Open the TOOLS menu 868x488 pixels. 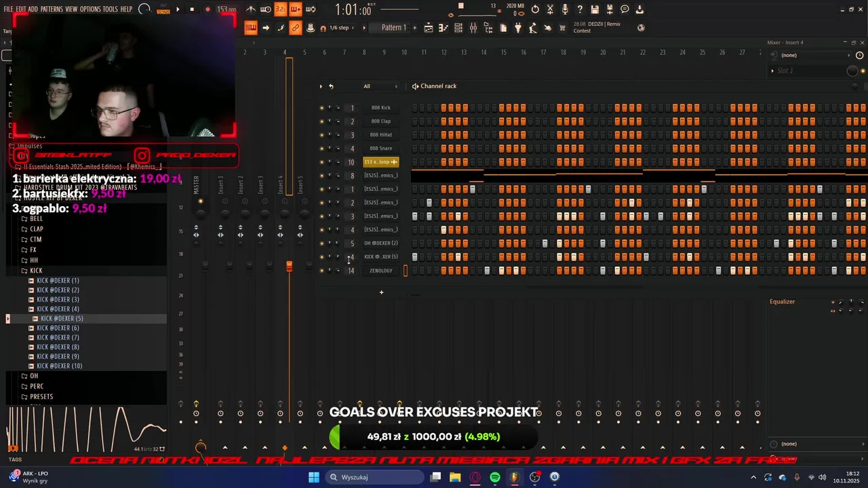(x=111, y=9)
